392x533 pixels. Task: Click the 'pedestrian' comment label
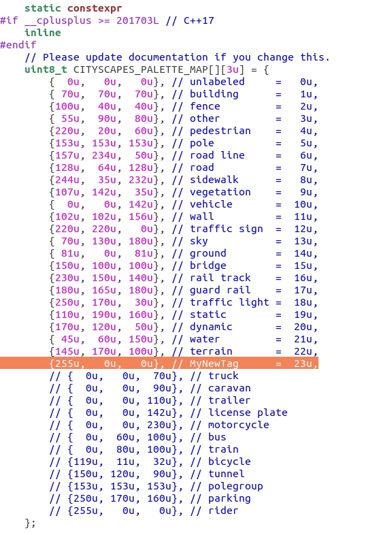pos(220,131)
